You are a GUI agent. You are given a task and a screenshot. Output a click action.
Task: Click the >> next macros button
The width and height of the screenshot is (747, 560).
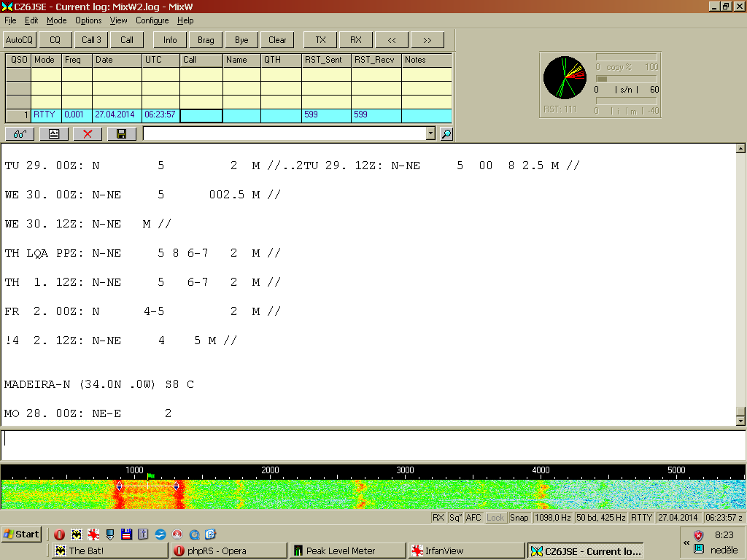[427, 40]
